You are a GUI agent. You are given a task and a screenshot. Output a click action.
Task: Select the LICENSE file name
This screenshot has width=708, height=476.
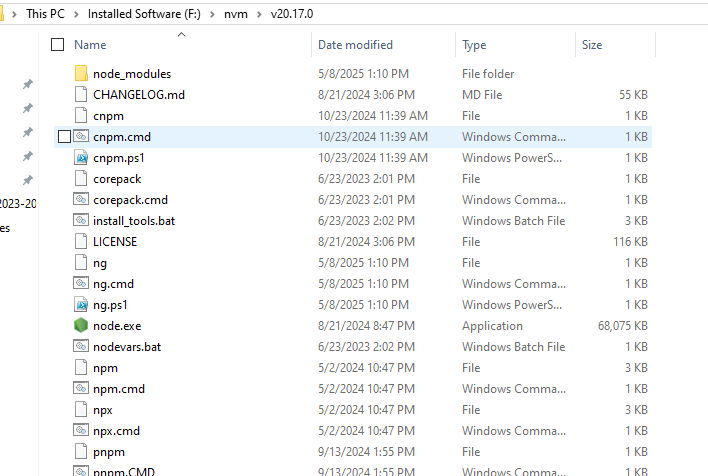point(115,242)
